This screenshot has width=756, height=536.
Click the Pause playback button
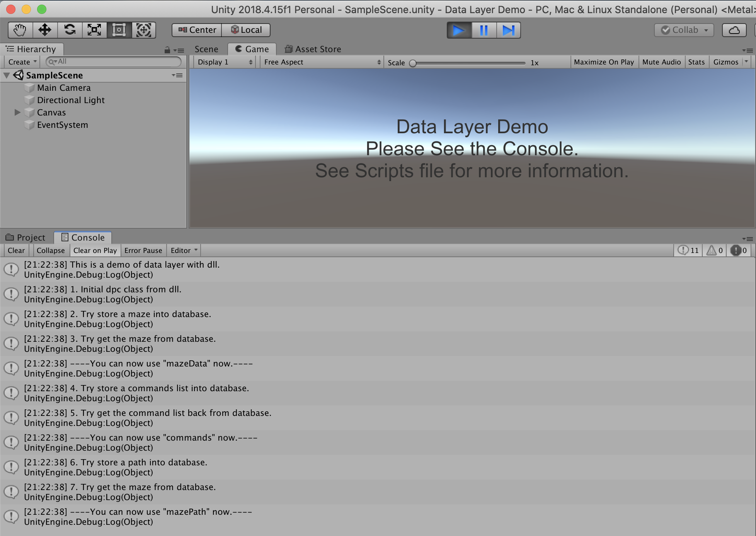484,30
